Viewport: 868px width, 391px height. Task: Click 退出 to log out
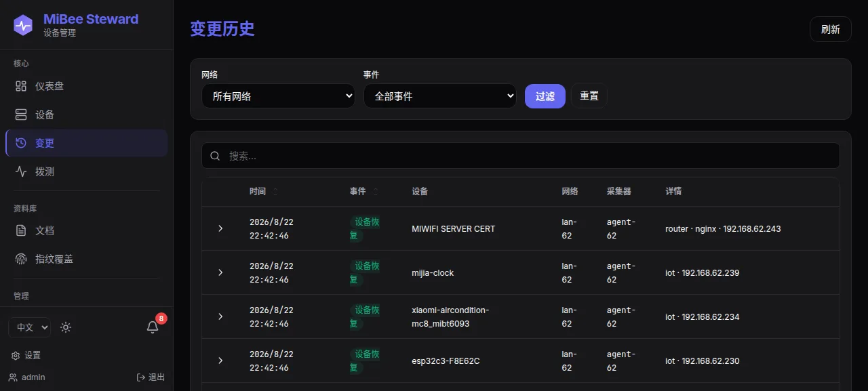coord(151,377)
